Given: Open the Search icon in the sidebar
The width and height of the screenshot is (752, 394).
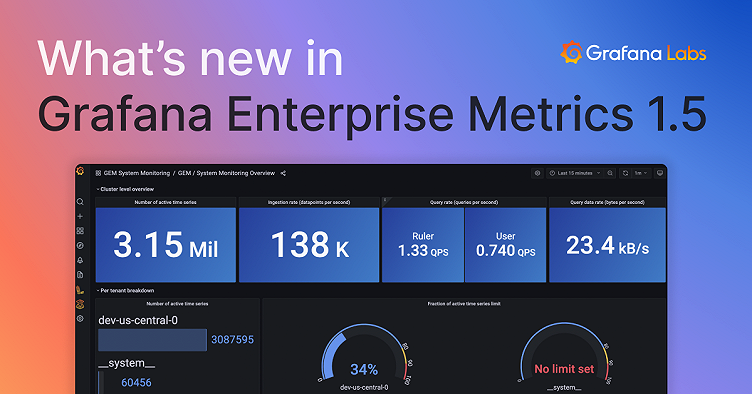Looking at the screenshot, I should click(80, 202).
